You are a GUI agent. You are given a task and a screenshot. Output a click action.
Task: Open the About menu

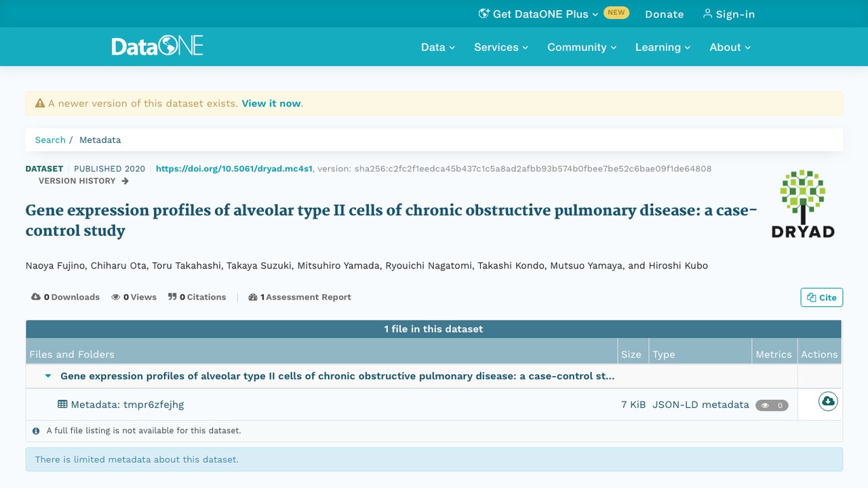coord(730,47)
